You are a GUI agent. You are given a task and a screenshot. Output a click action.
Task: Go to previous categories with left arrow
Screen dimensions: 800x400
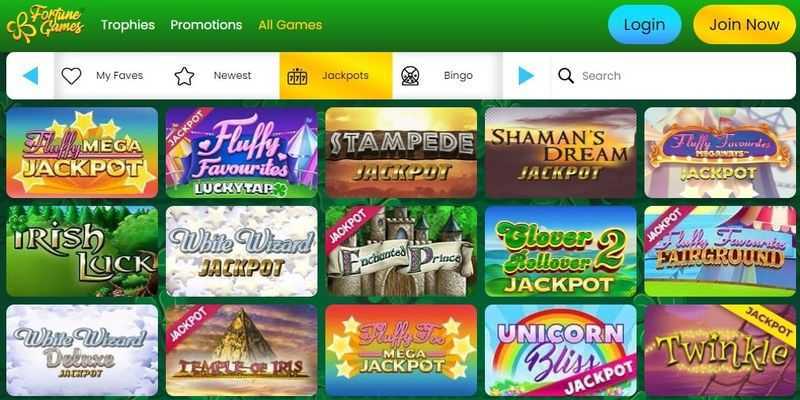coord(31,76)
